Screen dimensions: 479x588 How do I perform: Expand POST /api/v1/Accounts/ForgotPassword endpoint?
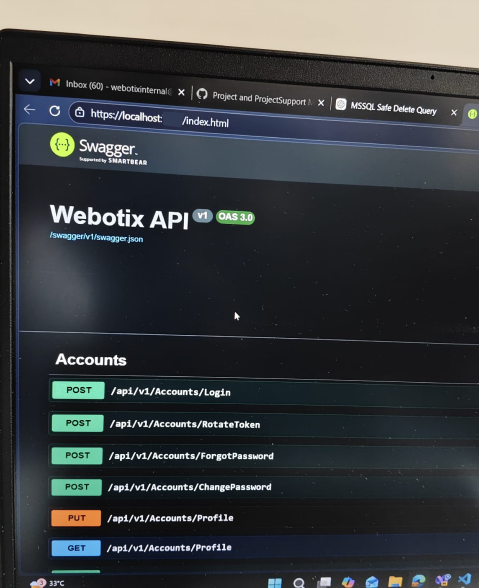(x=264, y=456)
